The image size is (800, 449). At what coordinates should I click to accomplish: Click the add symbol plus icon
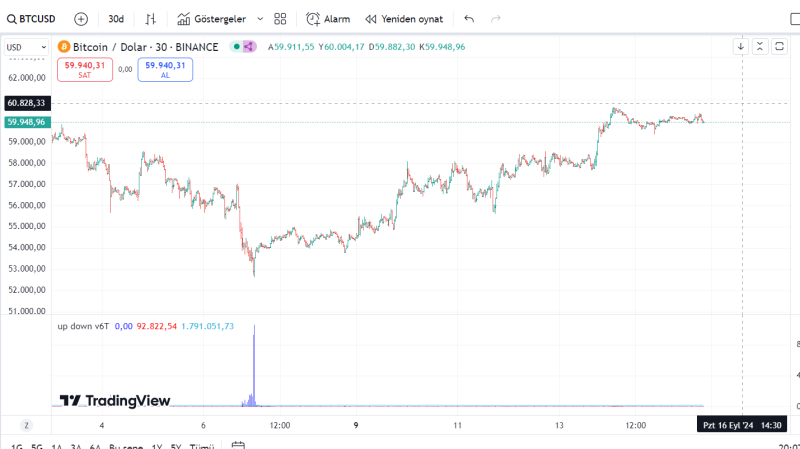[81, 18]
